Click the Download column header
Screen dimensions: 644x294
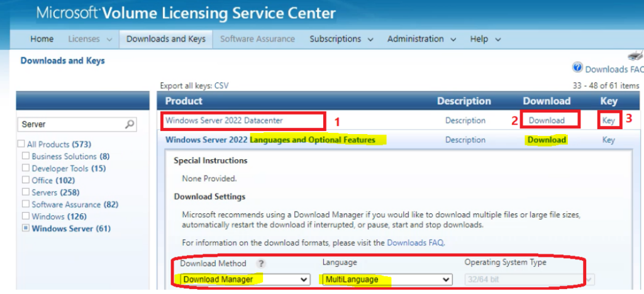547,101
